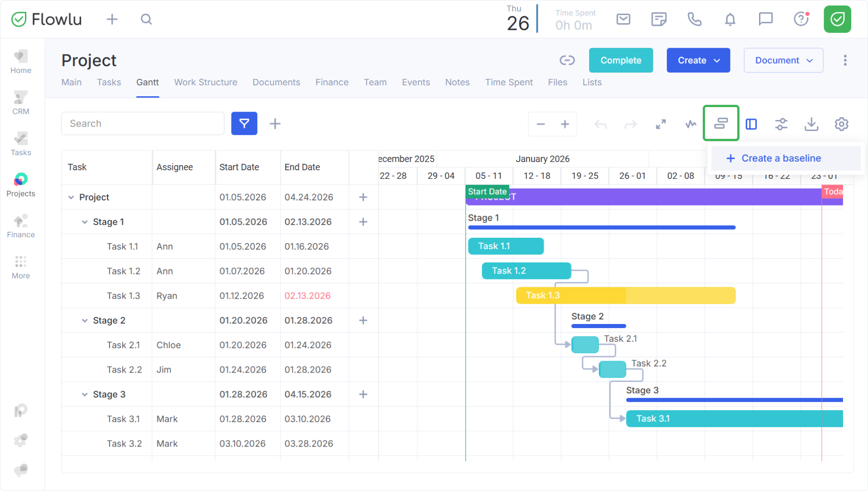Click the yellow Task 1.3 progress bar

coord(625,295)
